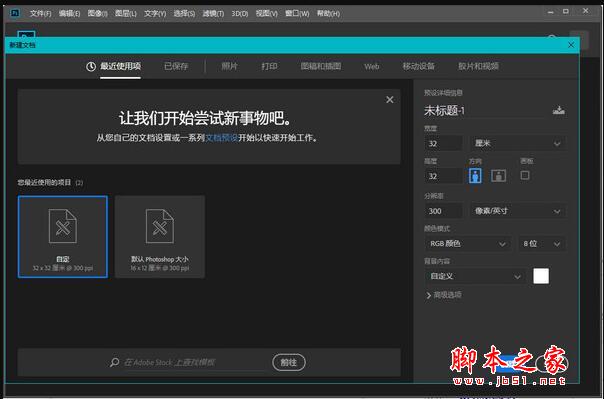The width and height of the screenshot is (604, 399).
Task: Switch to the 图稿和插图 tab
Action: coord(321,66)
